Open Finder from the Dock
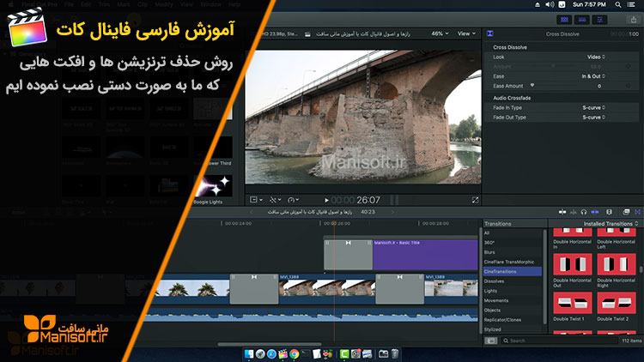The image size is (644, 362). 249,353
